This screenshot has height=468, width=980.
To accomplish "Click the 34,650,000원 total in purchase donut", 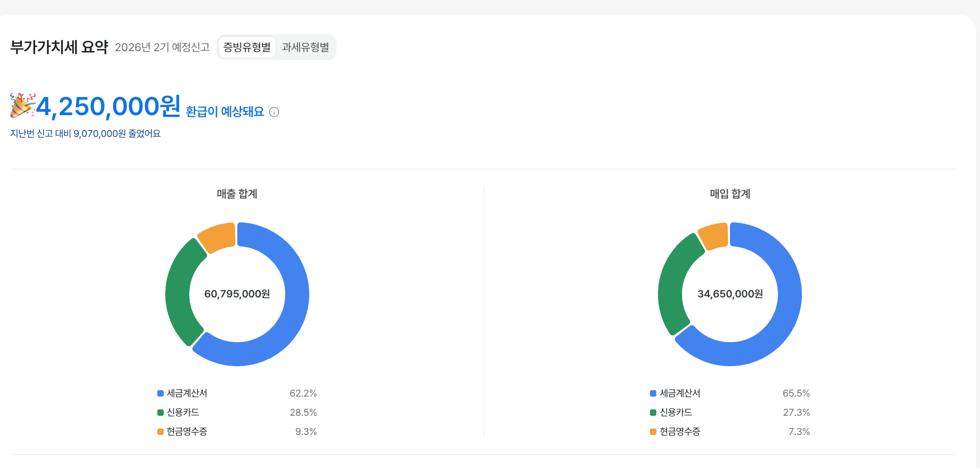I will click(730, 294).
